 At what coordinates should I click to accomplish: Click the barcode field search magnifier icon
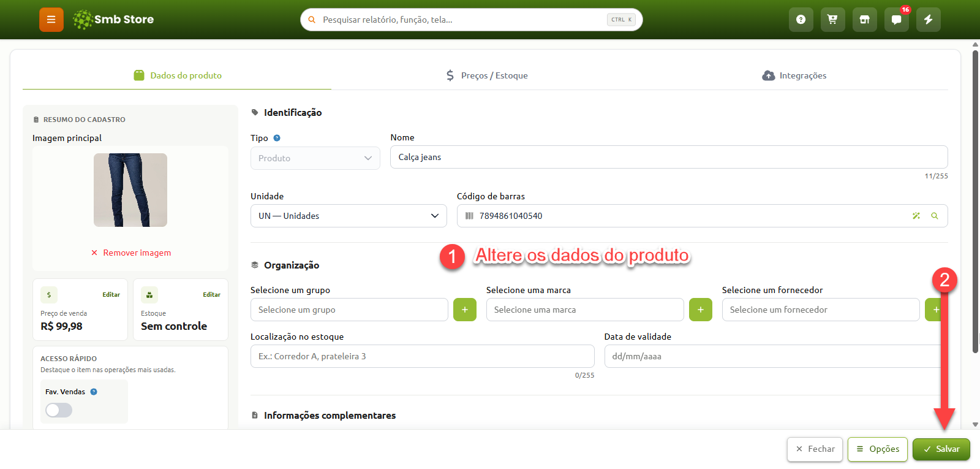click(x=935, y=216)
